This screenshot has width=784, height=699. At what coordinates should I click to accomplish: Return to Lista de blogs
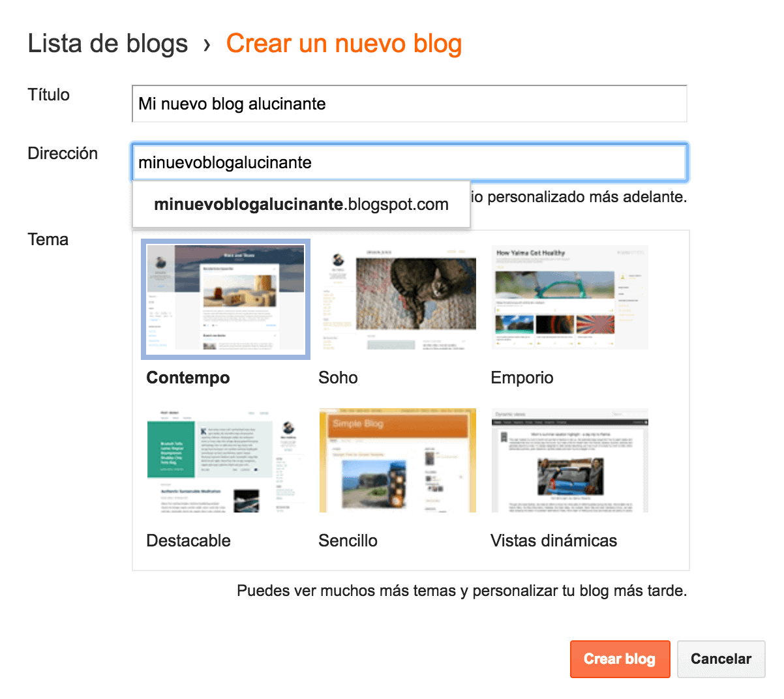pyautogui.click(x=108, y=43)
